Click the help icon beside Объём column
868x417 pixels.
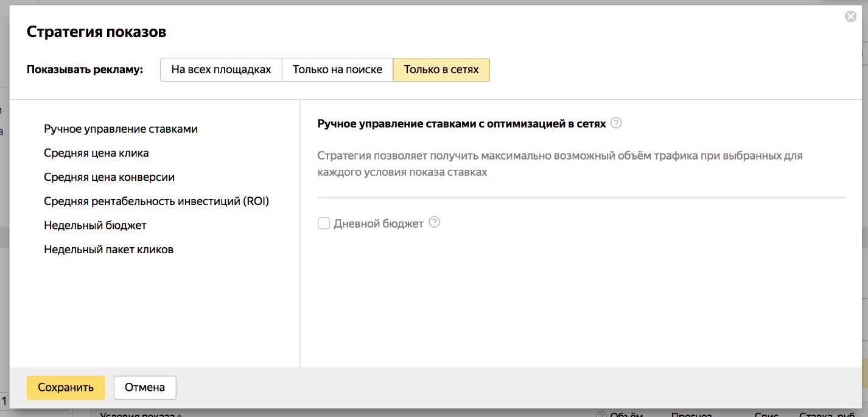pos(601,415)
